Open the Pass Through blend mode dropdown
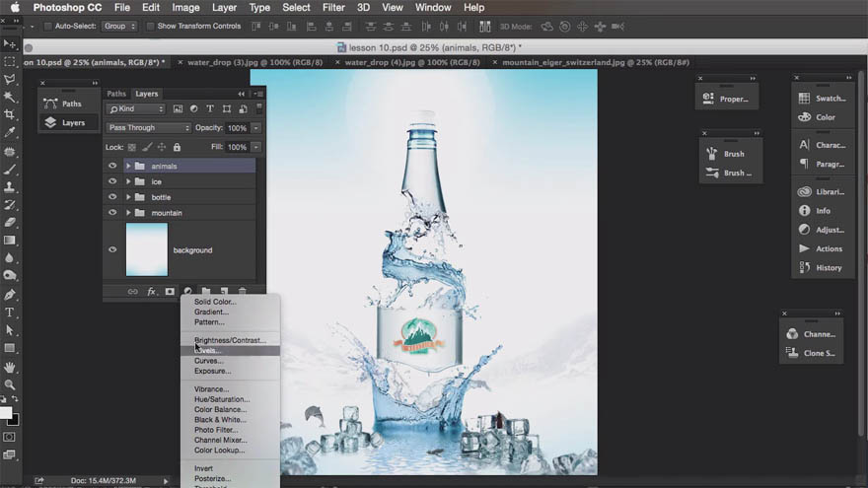868x488 pixels. click(148, 128)
